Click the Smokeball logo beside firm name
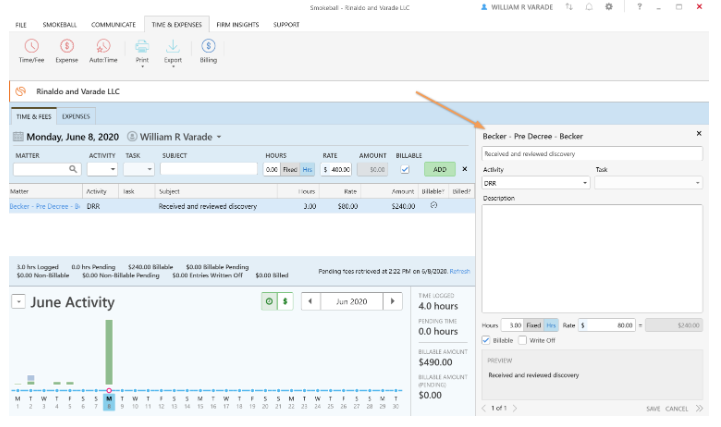Screen dimensions: 721x427 [21, 91]
